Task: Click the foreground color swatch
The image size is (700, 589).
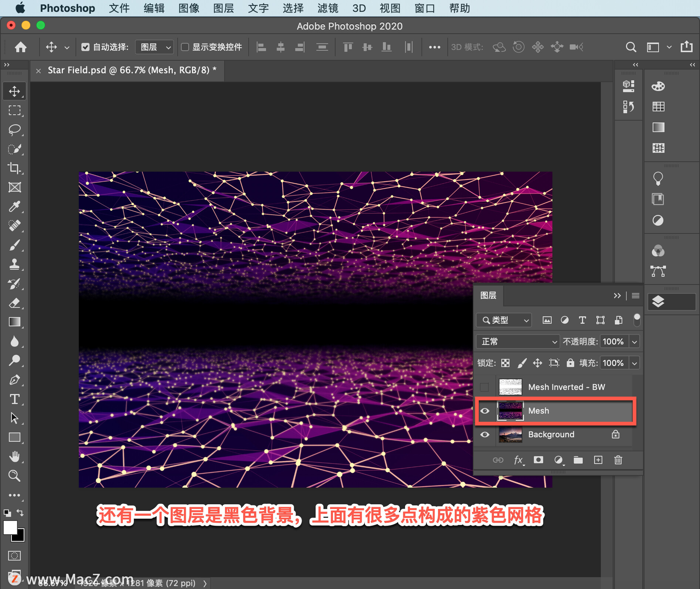Action: [x=10, y=528]
